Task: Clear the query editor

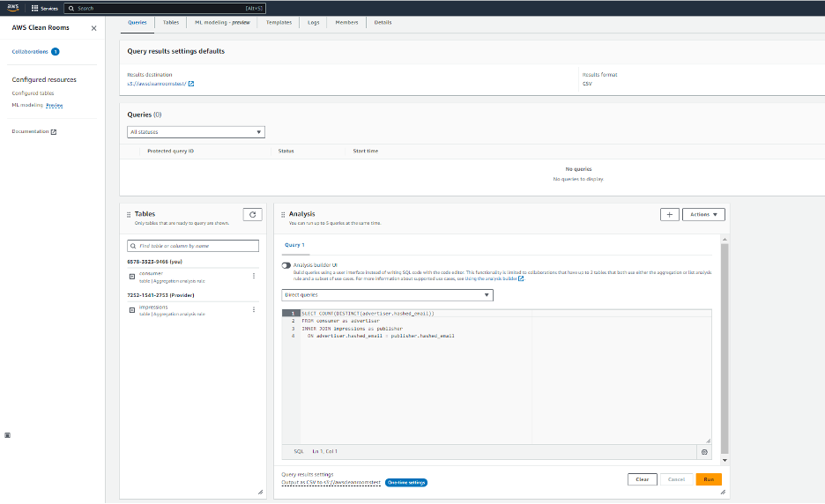Action: tap(642, 480)
